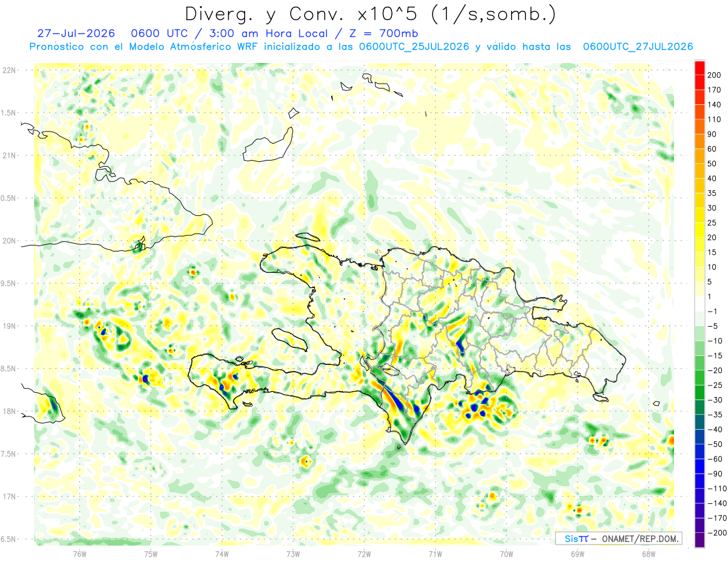Click the '19N' latitude label
Screen dimensions: 728x562
click(8, 326)
